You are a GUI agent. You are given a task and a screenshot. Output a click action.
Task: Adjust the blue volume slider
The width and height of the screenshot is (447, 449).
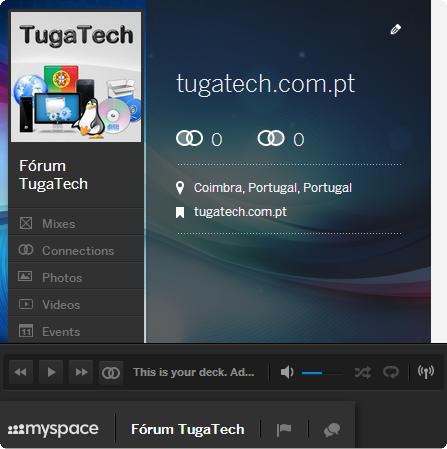coord(322,373)
